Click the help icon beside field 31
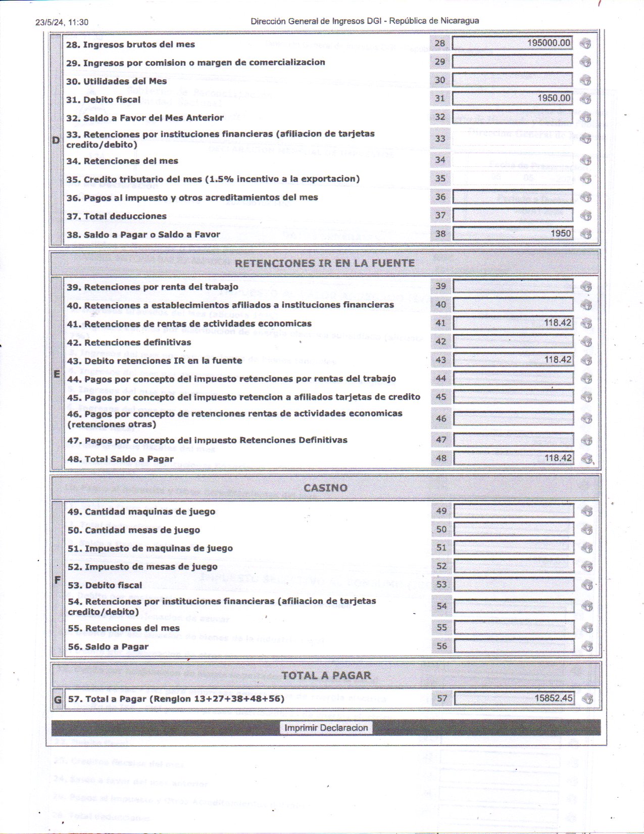 tap(585, 99)
